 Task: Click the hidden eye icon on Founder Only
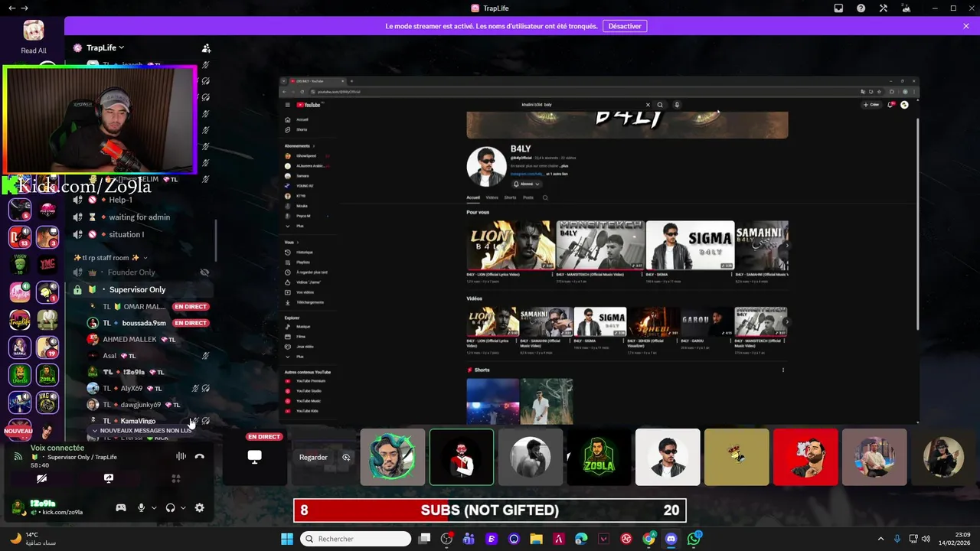[204, 272]
